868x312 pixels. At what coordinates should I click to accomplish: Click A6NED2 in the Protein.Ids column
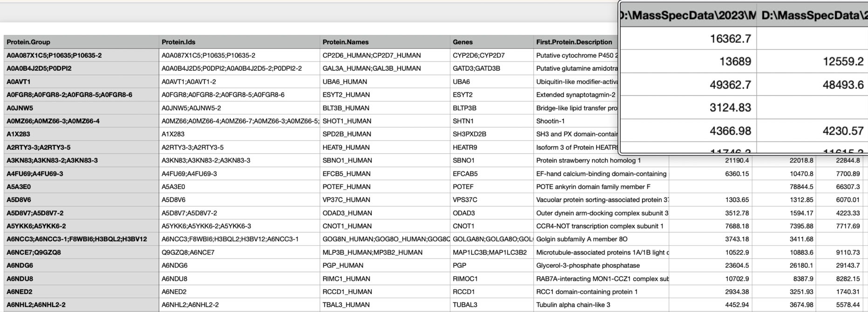click(173, 292)
